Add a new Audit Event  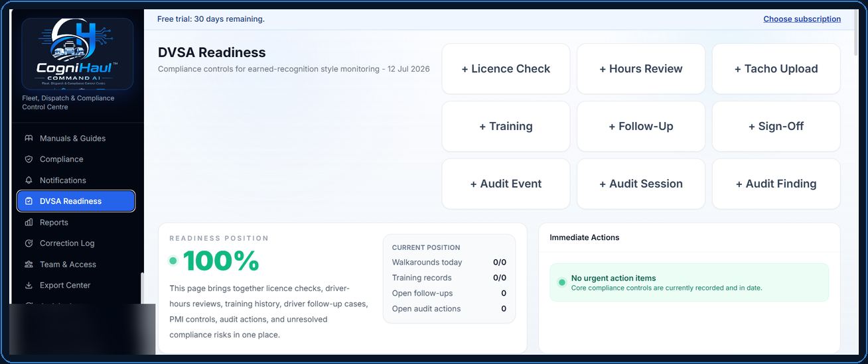click(x=506, y=184)
